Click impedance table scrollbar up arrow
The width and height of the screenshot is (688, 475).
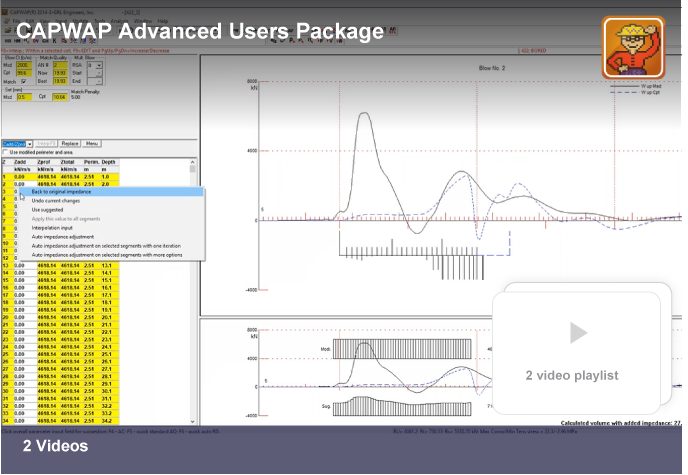(192, 162)
